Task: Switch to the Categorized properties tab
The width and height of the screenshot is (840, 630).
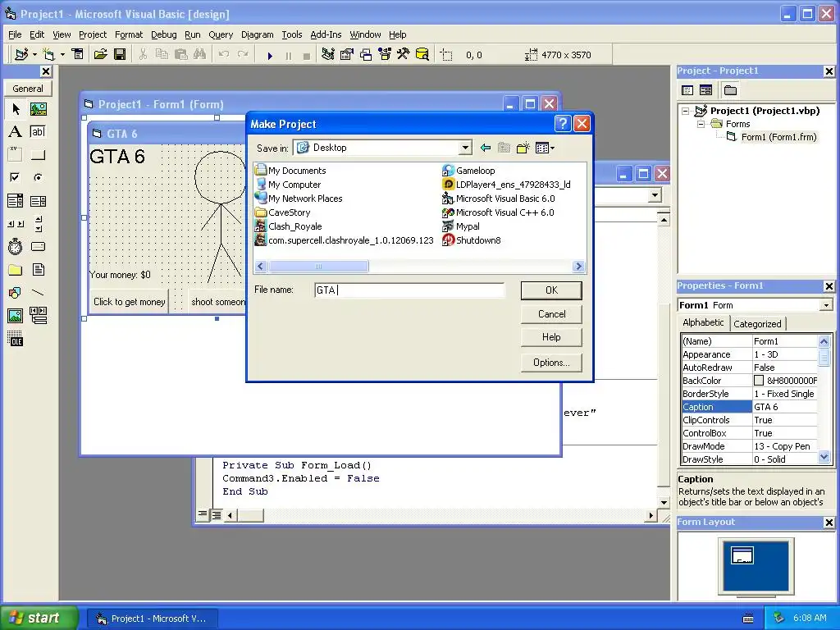Action: (x=757, y=323)
